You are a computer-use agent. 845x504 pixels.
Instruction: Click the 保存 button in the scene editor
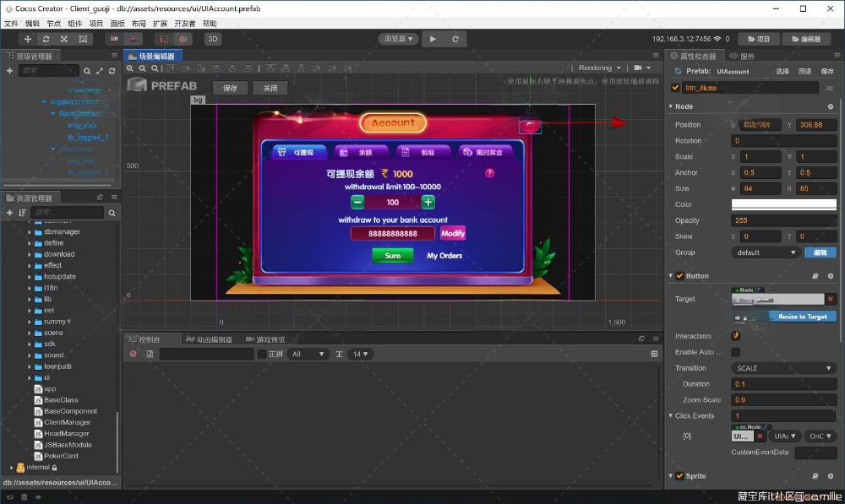coord(231,88)
